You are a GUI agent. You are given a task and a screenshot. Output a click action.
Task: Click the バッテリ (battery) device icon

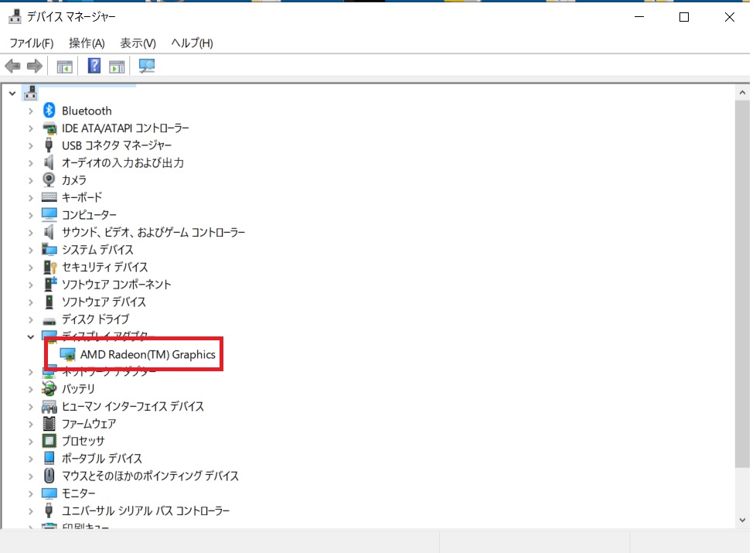pos(49,389)
